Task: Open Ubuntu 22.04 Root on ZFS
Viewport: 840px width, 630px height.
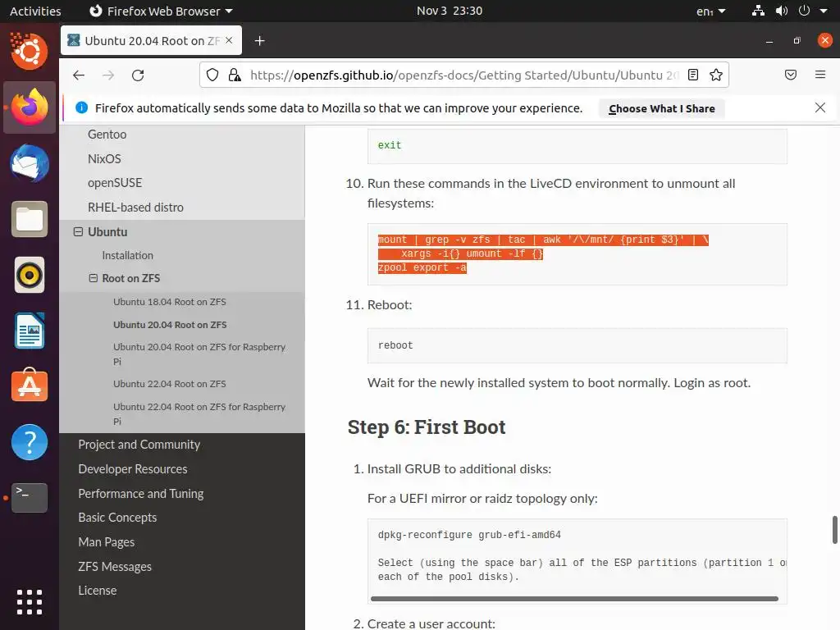Action: 169,384
